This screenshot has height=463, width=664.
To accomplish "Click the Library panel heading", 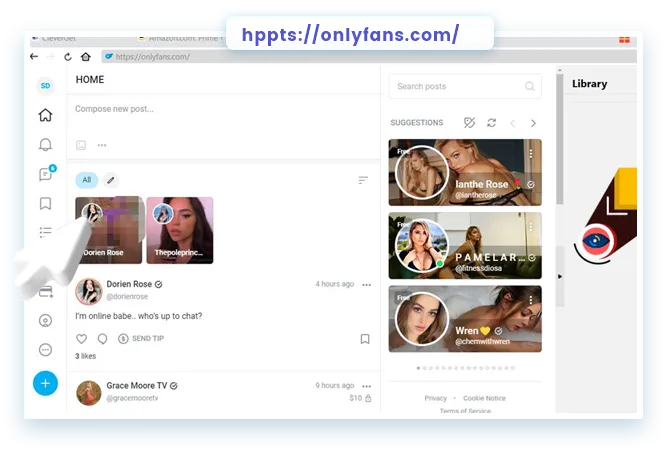I will tap(589, 84).
